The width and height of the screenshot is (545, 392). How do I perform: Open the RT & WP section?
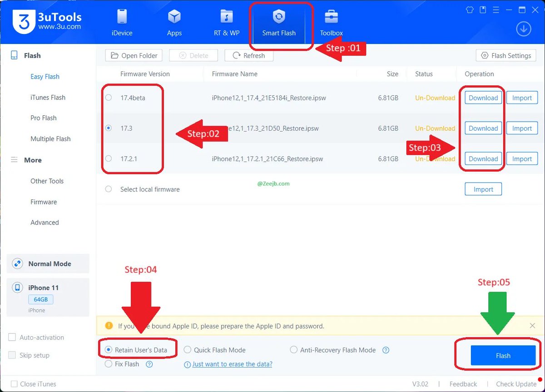click(227, 23)
